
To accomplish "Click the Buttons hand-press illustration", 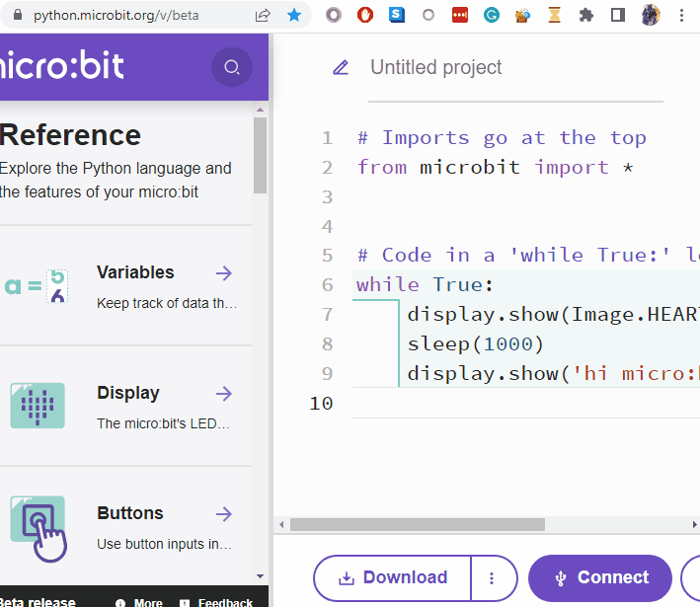I will [x=39, y=528].
